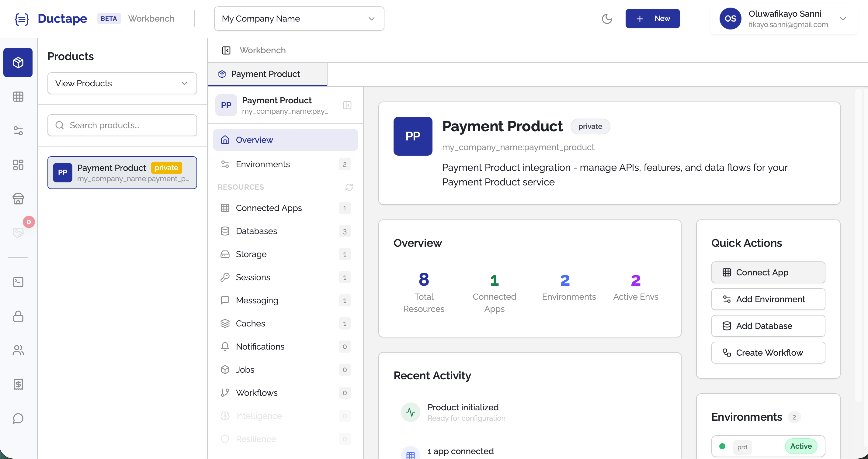Open the Billing receipt icon
The image size is (868, 459).
(18, 384)
